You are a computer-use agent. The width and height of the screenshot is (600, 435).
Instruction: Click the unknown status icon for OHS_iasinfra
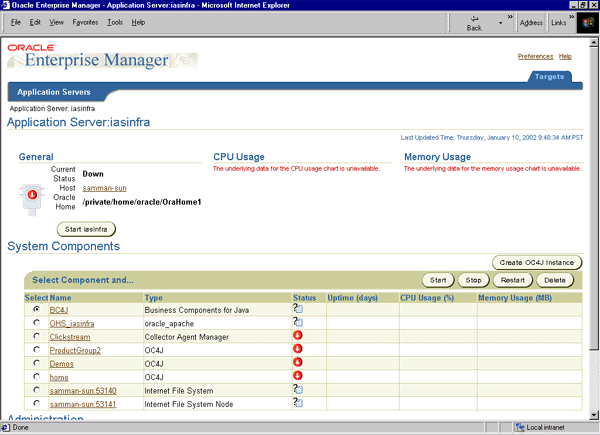point(298,322)
